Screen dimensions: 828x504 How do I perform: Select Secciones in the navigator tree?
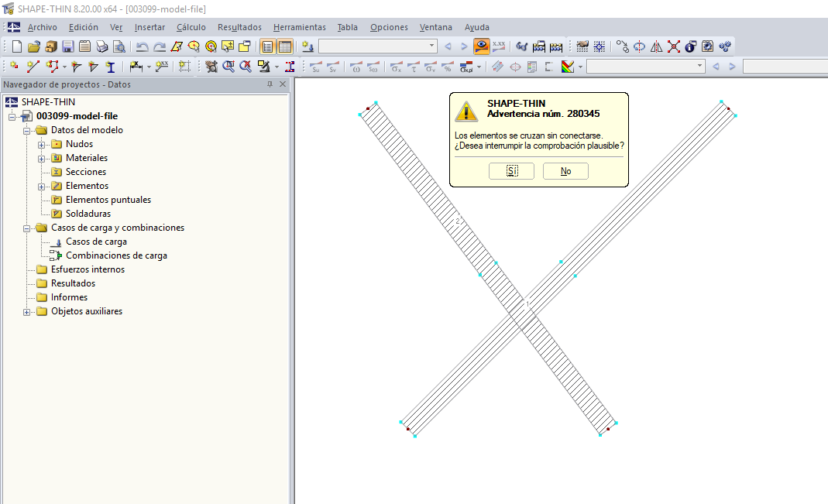[85, 172]
